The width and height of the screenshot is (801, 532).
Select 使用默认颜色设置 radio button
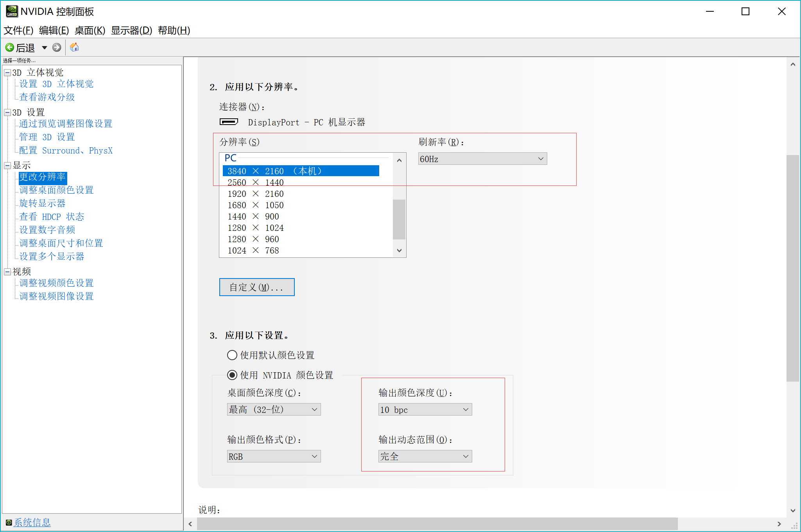[x=232, y=355]
